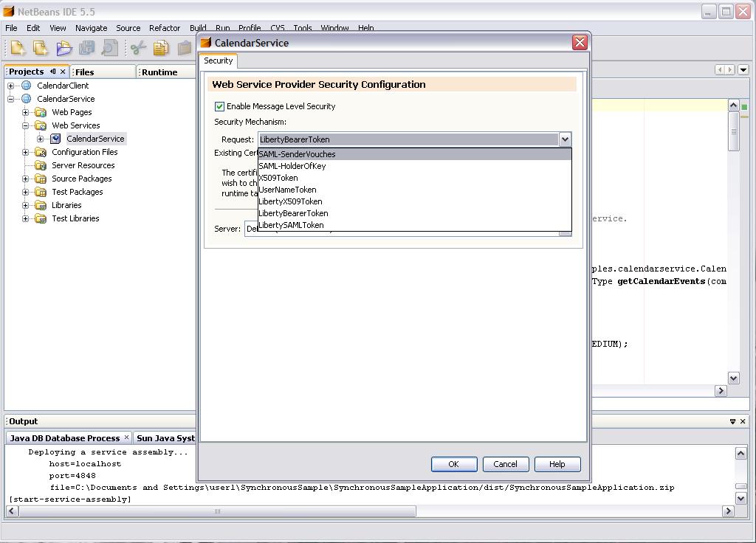Choose SAML-HolderOfKey from the list

(415, 166)
